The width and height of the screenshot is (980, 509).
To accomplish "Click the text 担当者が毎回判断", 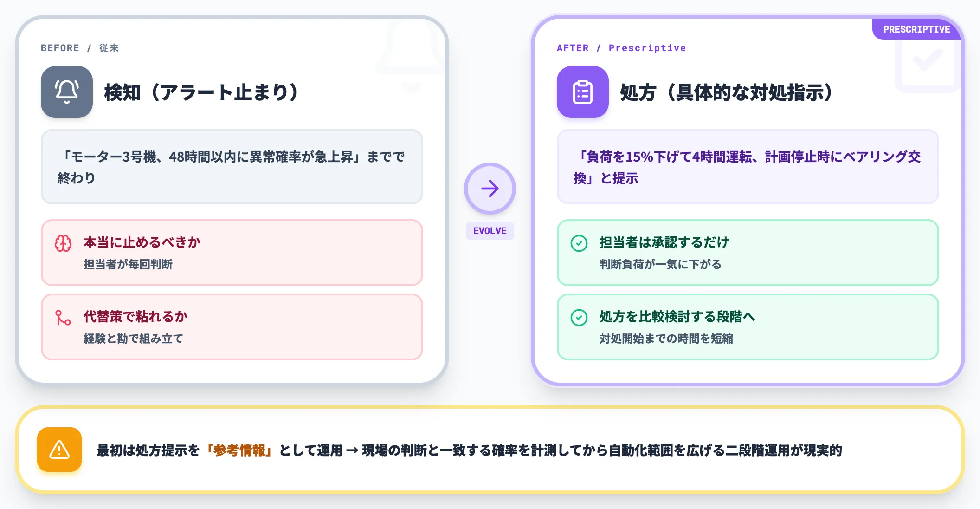I will click(128, 264).
